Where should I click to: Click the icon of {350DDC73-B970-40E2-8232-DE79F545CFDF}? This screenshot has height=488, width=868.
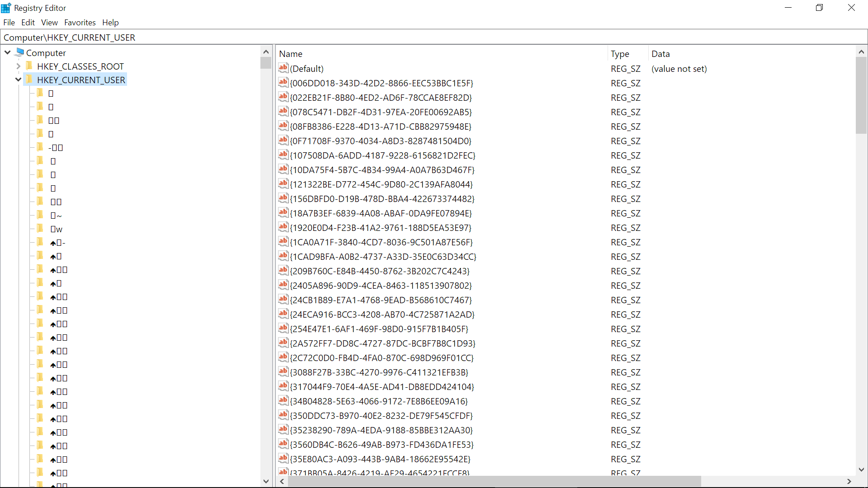(x=283, y=415)
